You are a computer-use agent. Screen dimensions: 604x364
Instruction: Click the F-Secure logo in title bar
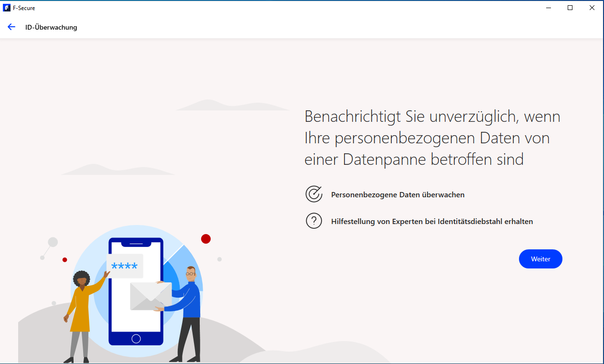[x=7, y=8]
